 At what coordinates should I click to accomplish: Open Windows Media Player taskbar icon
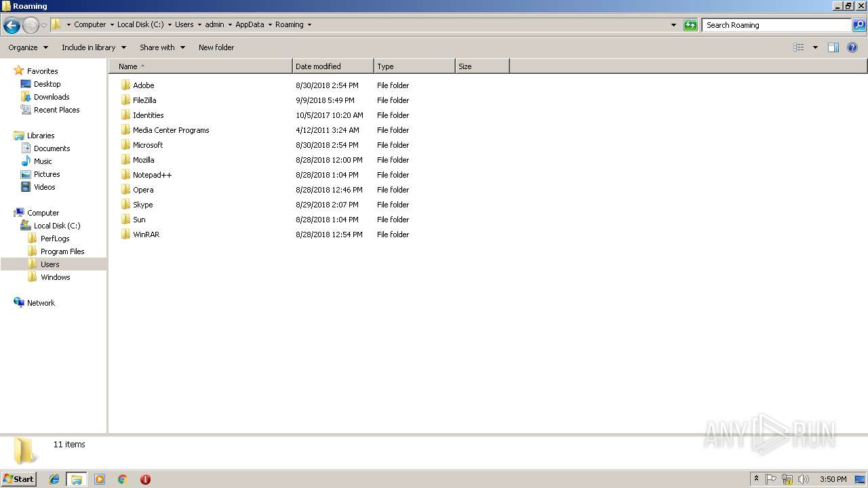(x=100, y=479)
